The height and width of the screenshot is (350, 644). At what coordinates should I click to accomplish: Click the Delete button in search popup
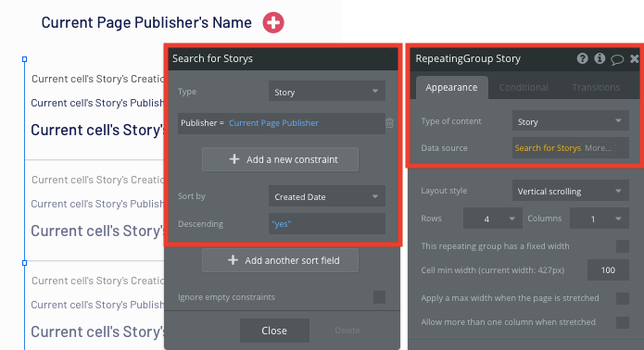347,331
